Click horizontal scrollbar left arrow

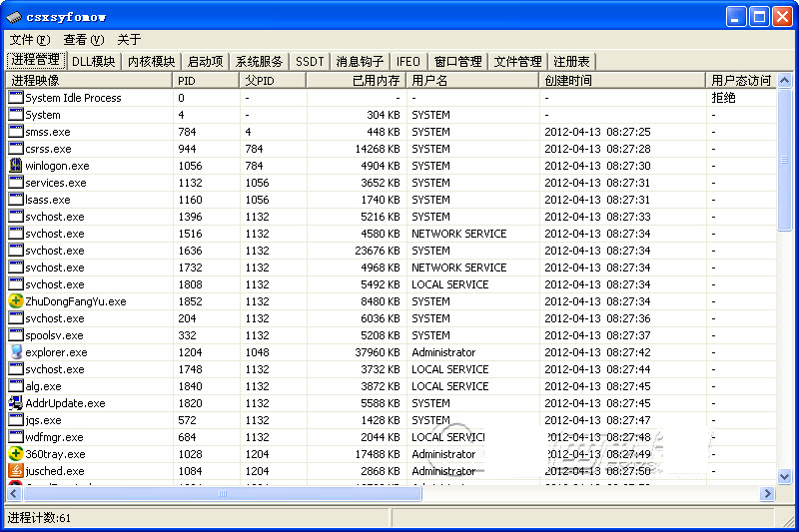[13, 493]
